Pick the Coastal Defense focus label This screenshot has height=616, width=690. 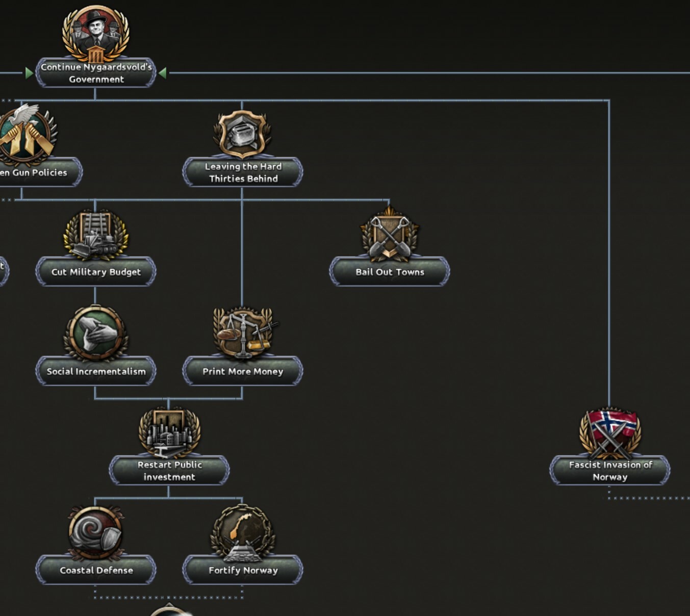96,570
